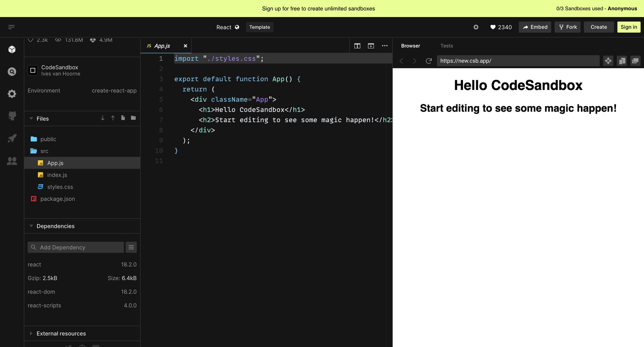The width and height of the screenshot is (644, 347).
Task: Click the browser back arrow
Action: click(x=401, y=61)
